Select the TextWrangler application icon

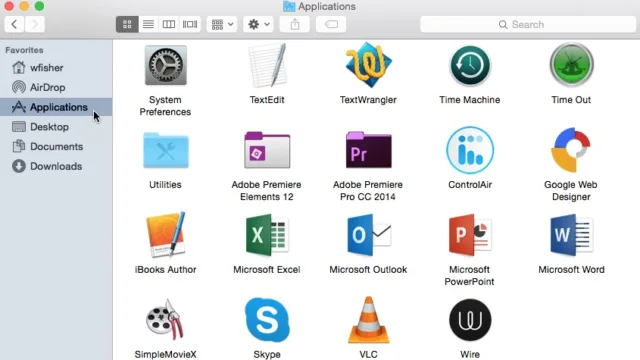[368, 65]
